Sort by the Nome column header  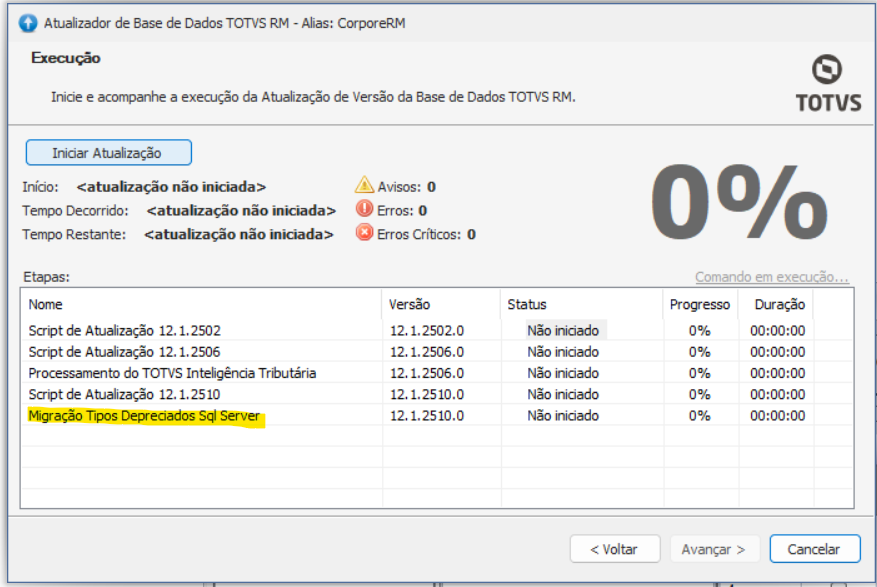pos(201,304)
